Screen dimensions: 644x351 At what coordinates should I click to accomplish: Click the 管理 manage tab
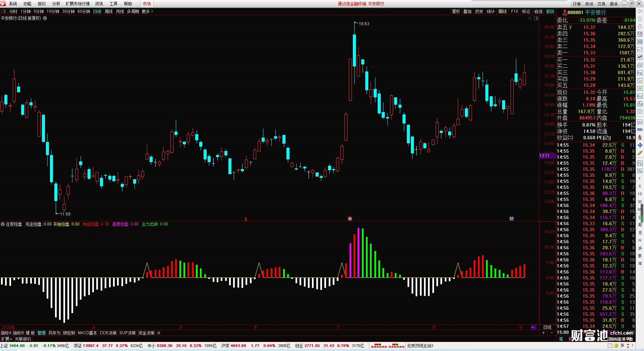pos(41,333)
